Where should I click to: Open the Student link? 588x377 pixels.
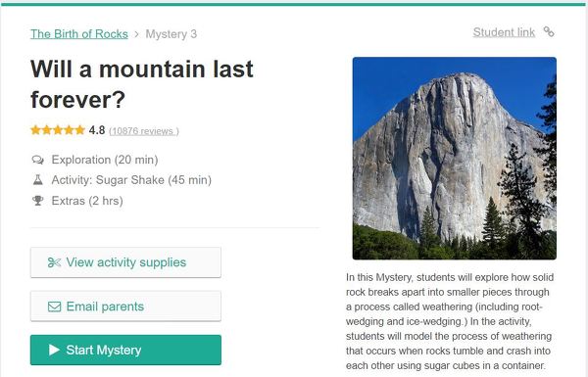pyautogui.click(x=504, y=32)
